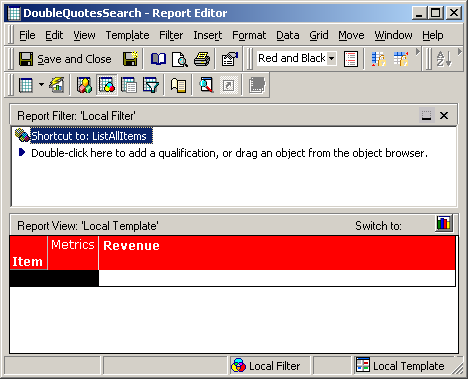Click the Lock Column Headers icon
This screenshot has height=379, width=468.
click(400, 59)
